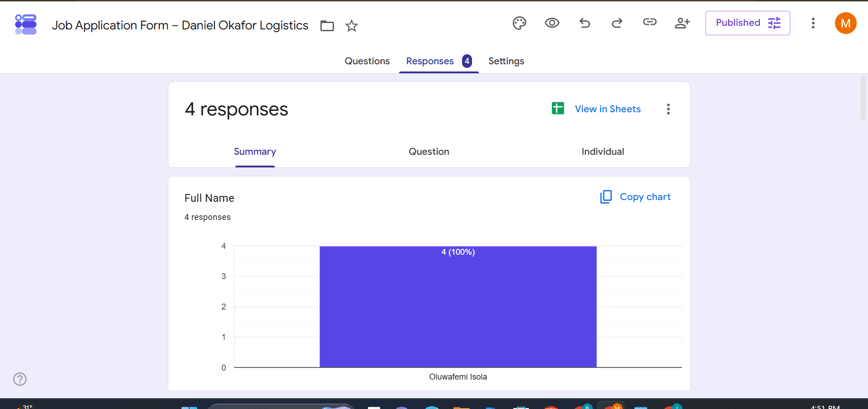Image resolution: width=868 pixels, height=409 pixels.
Task: Add collaborators icon
Action: coord(682,23)
